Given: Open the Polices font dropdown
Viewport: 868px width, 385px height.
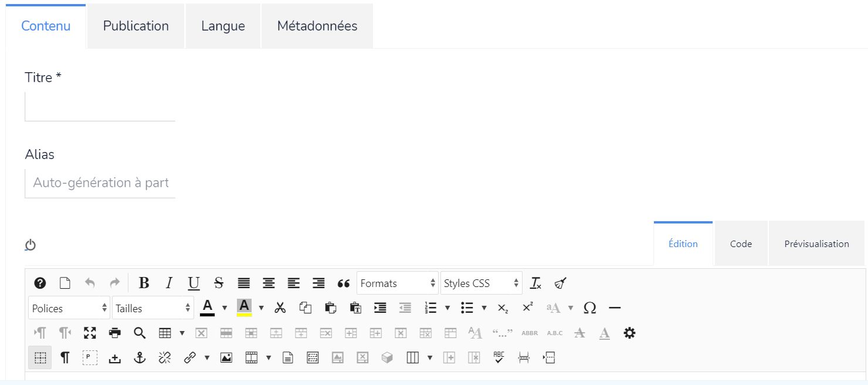Looking at the screenshot, I should pos(69,308).
